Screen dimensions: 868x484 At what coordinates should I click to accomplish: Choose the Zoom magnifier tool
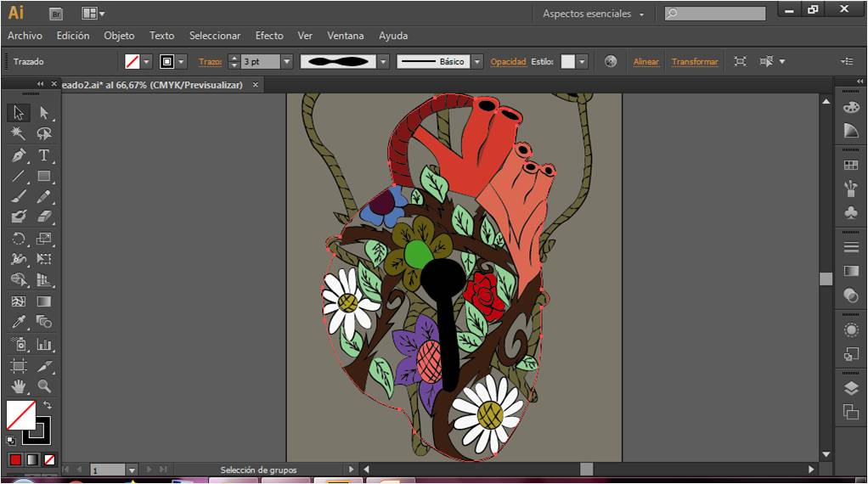pyautogui.click(x=44, y=386)
